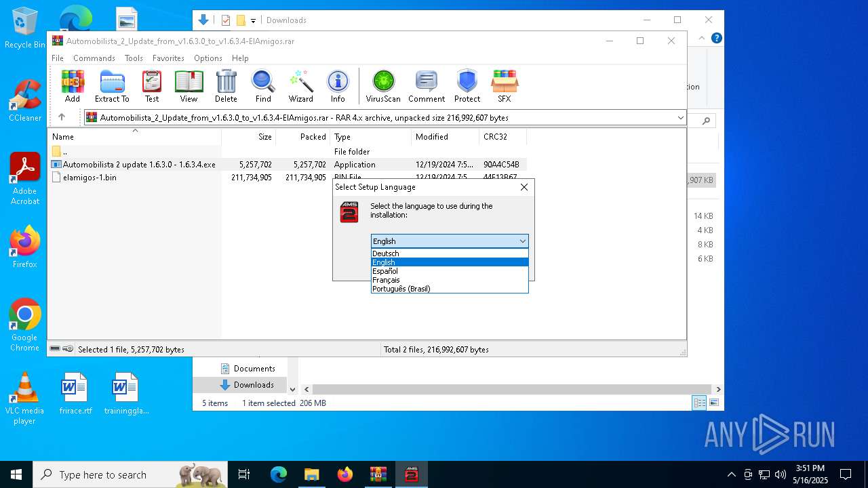Click Explorer horizontal scrollbar track
Viewport: 868px width, 488px height.
point(513,390)
